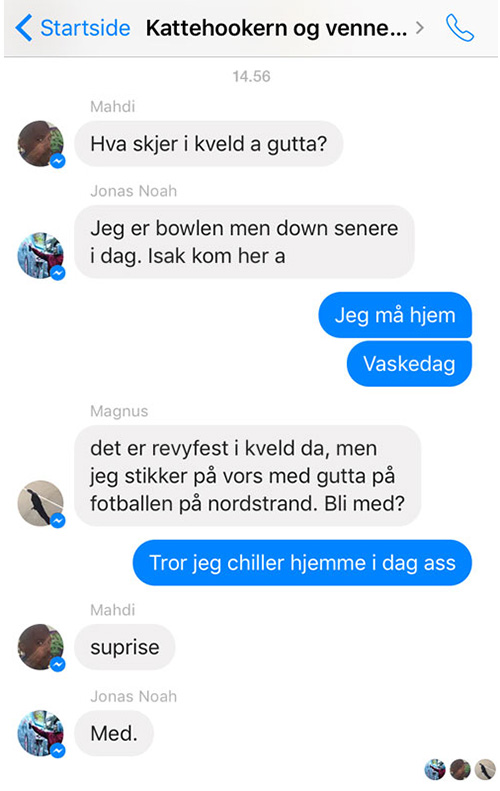The image size is (500, 791).
Task: Tap 'Tror jeg chiller hjemme i dag ass' message
Action: click(x=302, y=563)
